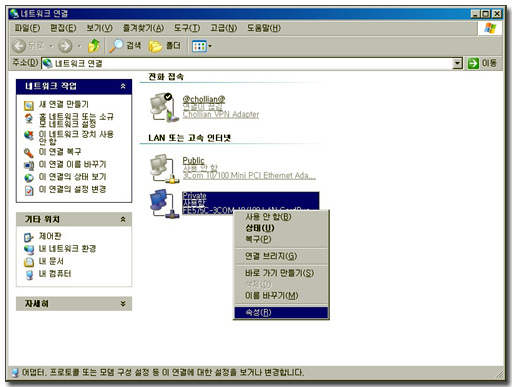Go up one folder level icon
The height and width of the screenshot is (387, 512).
point(94,45)
